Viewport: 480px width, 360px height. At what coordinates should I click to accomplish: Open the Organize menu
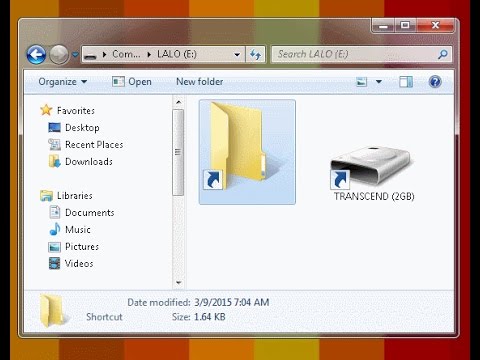(x=63, y=82)
